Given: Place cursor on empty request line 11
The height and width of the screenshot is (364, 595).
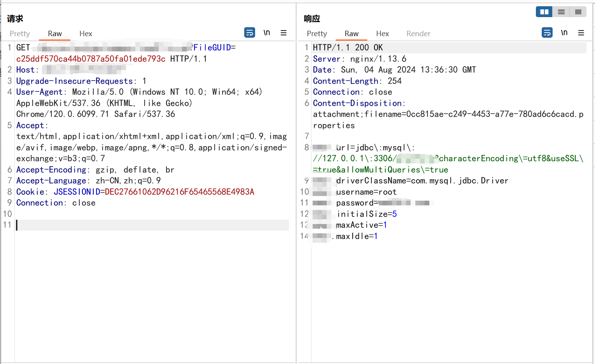Looking at the screenshot, I should tap(152, 225).
